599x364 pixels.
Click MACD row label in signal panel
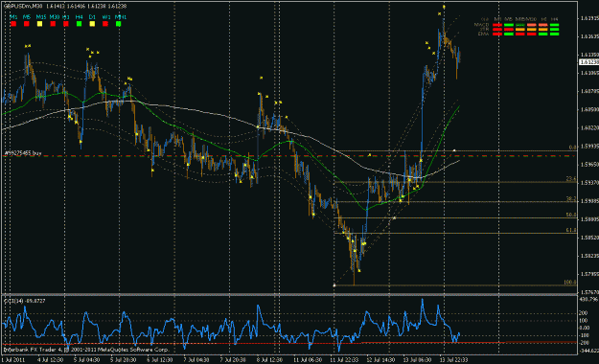pyautogui.click(x=481, y=25)
